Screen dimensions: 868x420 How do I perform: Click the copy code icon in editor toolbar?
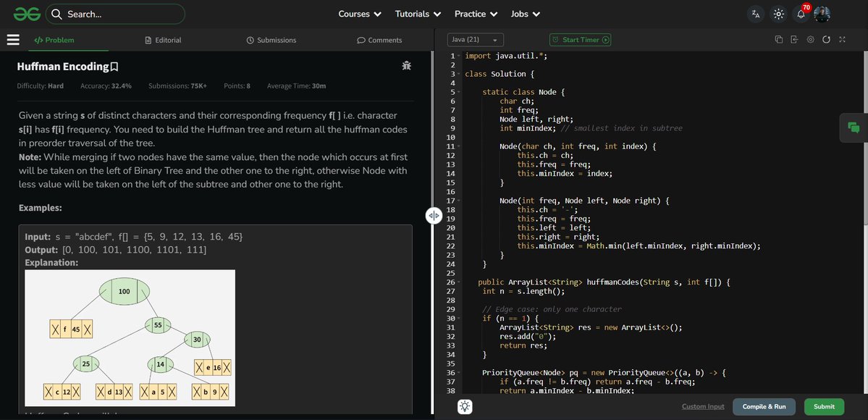click(778, 40)
